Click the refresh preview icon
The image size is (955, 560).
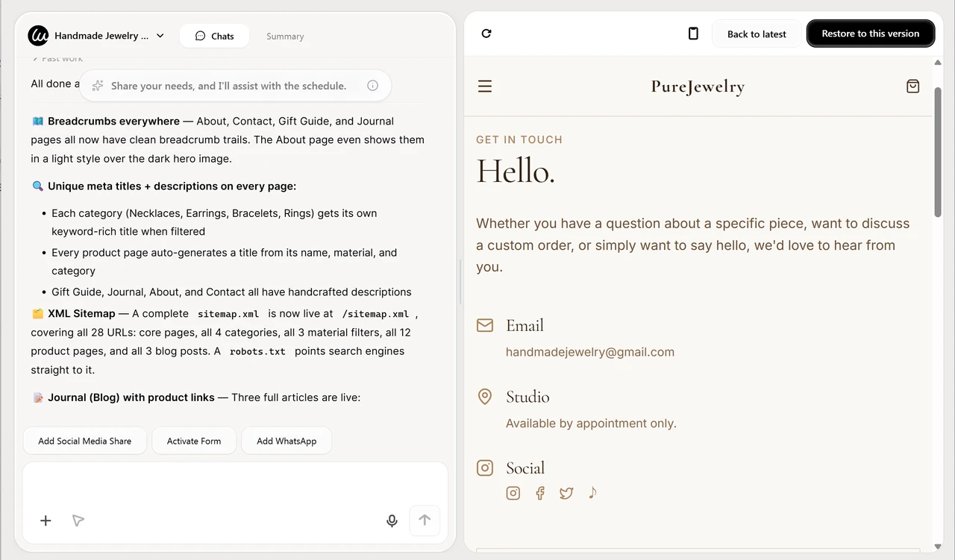pyautogui.click(x=486, y=34)
